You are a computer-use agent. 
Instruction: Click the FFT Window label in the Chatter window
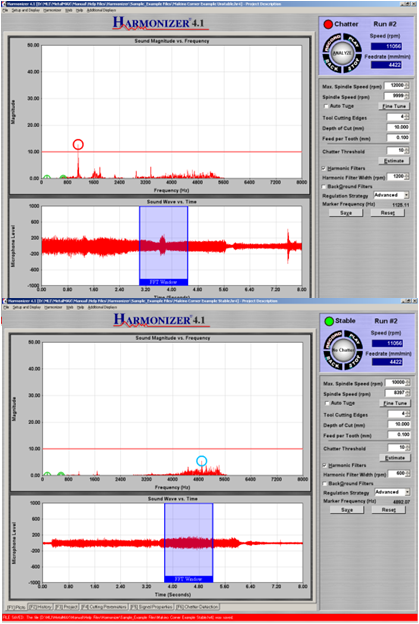[163, 282]
